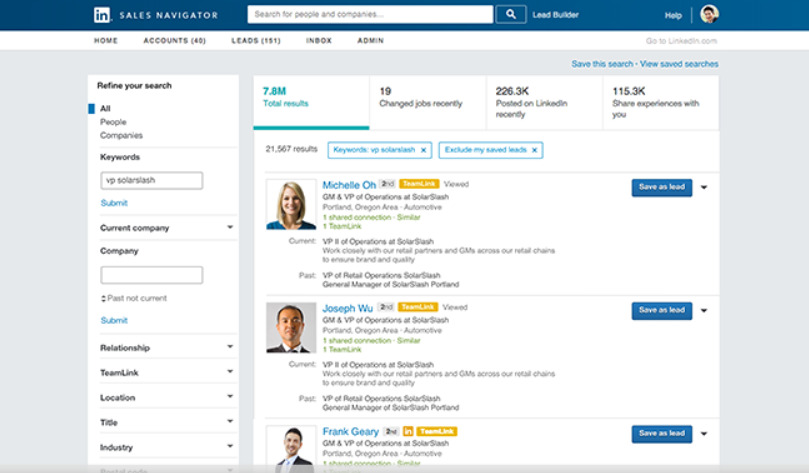This screenshot has width=809, height=473.
Task: Select the All refine option
Action: coord(105,108)
